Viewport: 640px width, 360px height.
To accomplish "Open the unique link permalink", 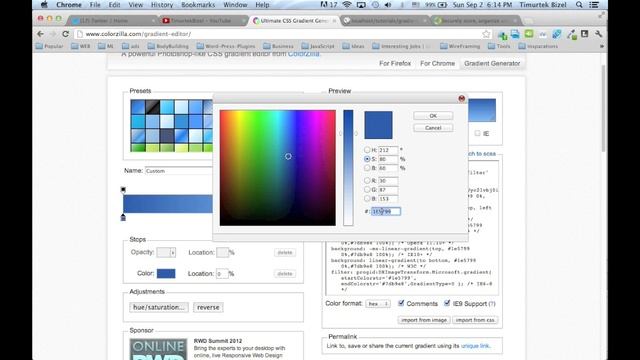I will [475, 346].
